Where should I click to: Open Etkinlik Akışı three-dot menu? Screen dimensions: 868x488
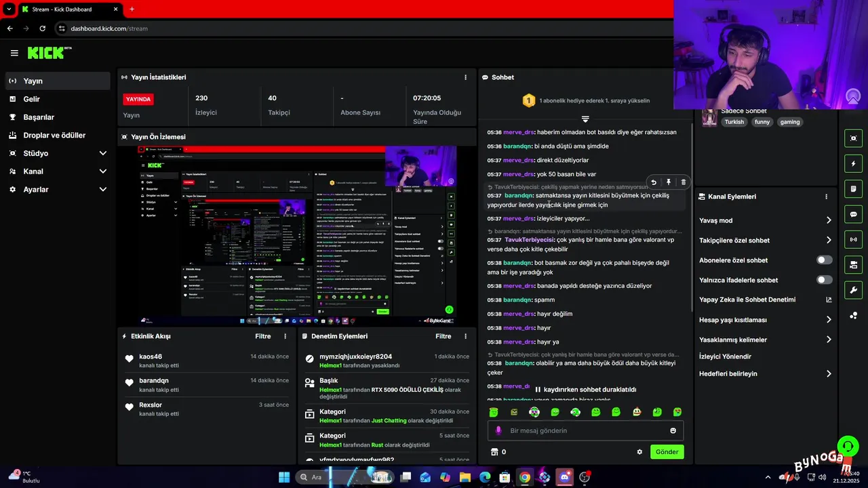click(285, 336)
